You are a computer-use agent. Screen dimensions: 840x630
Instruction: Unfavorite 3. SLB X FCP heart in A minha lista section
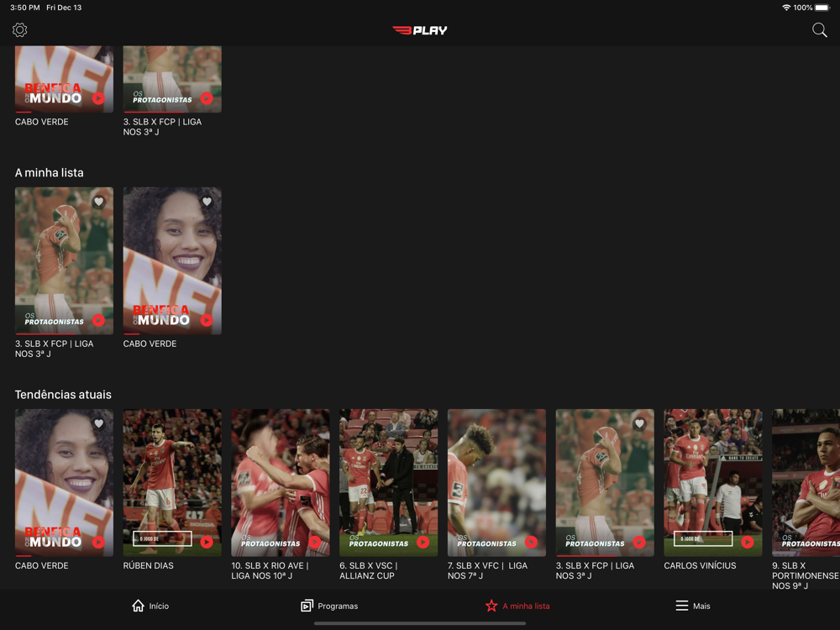tap(98, 202)
